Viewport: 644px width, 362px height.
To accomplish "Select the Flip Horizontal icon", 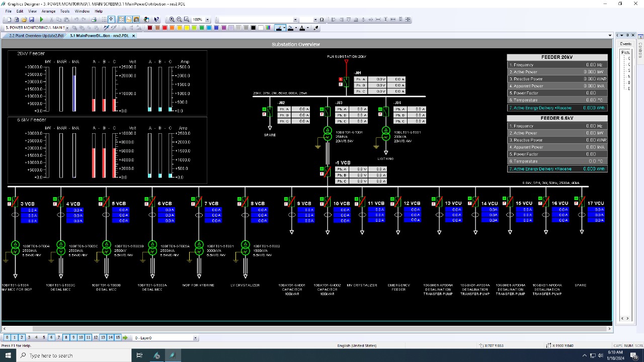I will pos(124,28).
